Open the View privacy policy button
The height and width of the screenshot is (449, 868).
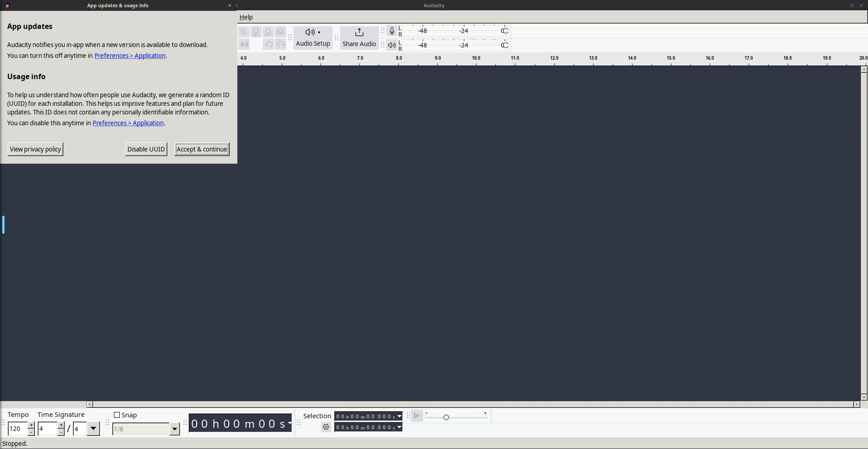click(35, 149)
